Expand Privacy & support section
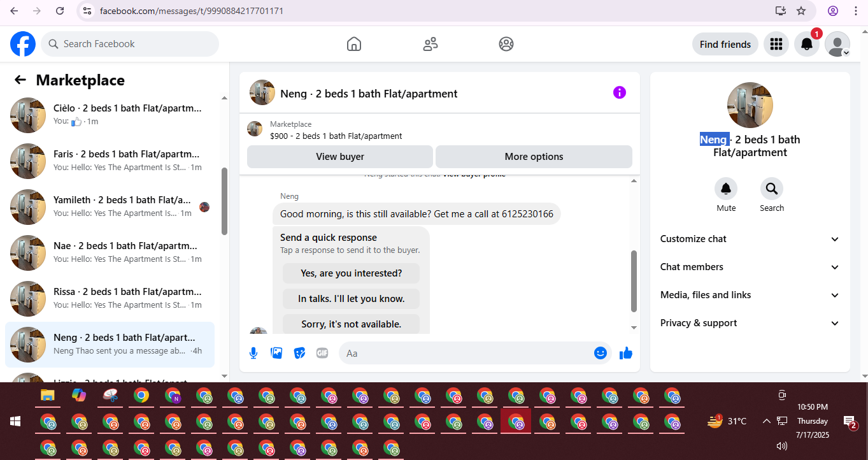This screenshot has width=868, height=460. coord(750,323)
